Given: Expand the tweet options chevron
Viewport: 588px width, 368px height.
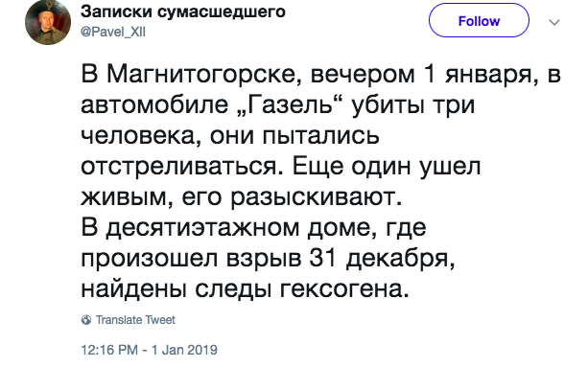Looking at the screenshot, I should (554, 22).
